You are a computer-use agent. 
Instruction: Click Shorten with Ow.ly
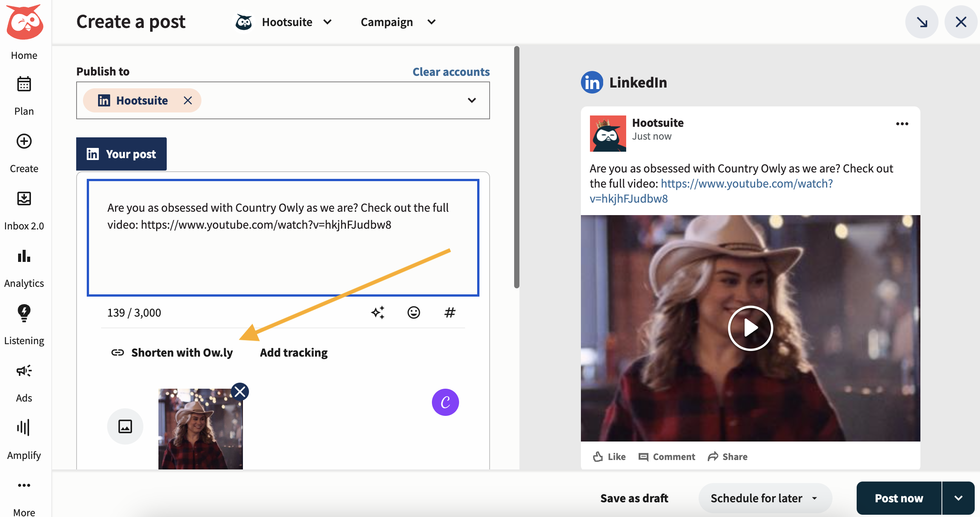(172, 352)
